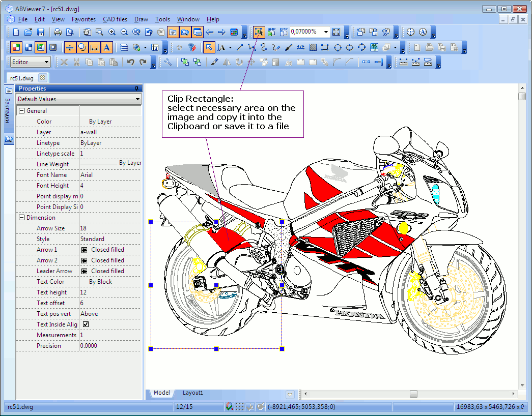Pick the Hatch drawing tool

313,47
